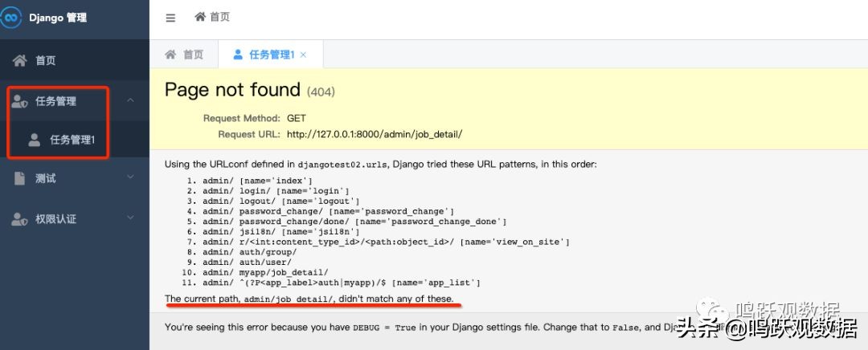Click the file icon beside 测试
Image resolution: width=868 pixels, height=350 pixels.
coord(19,178)
